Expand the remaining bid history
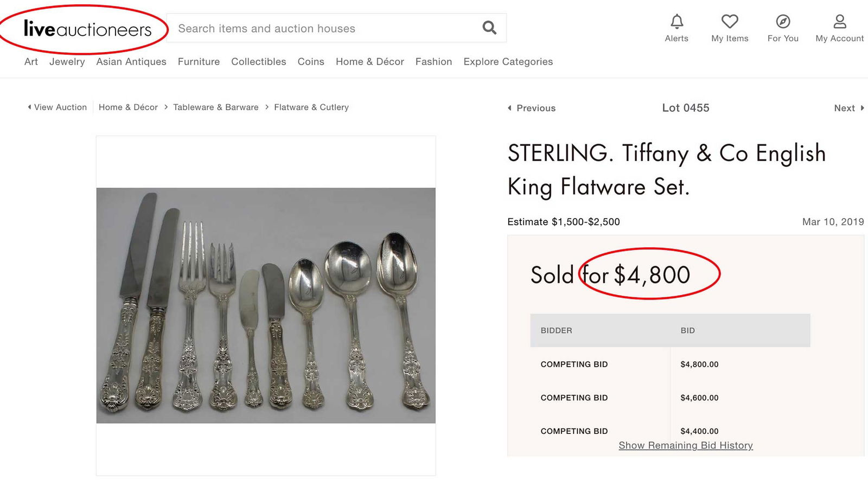This screenshot has height=486, width=868. tap(685, 445)
